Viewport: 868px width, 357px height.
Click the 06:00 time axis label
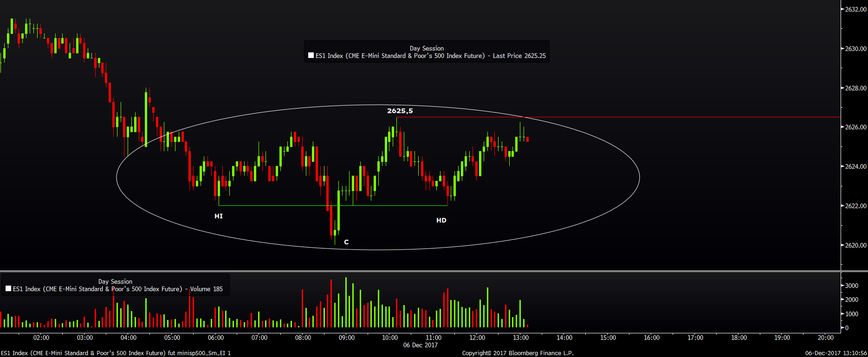[x=216, y=338]
